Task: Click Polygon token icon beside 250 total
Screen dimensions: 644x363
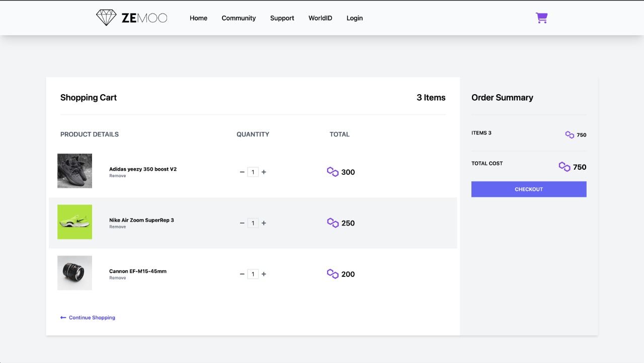Action: click(x=333, y=223)
